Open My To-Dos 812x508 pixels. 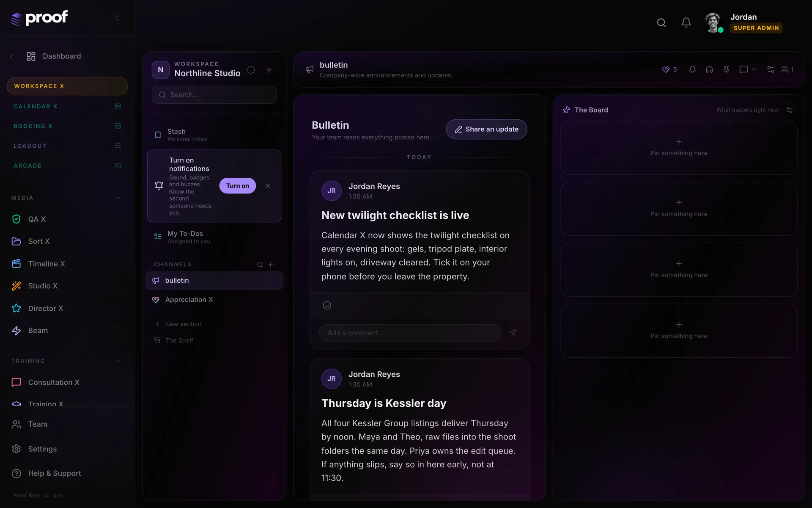point(214,237)
